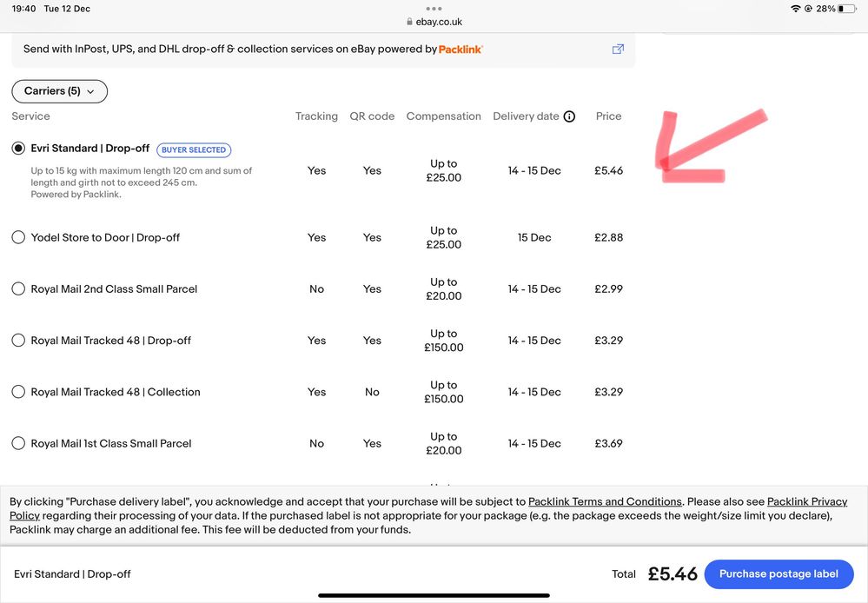Image resolution: width=868 pixels, height=603 pixels.
Task: Click the Purchase postage label button
Action: [779, 573]
